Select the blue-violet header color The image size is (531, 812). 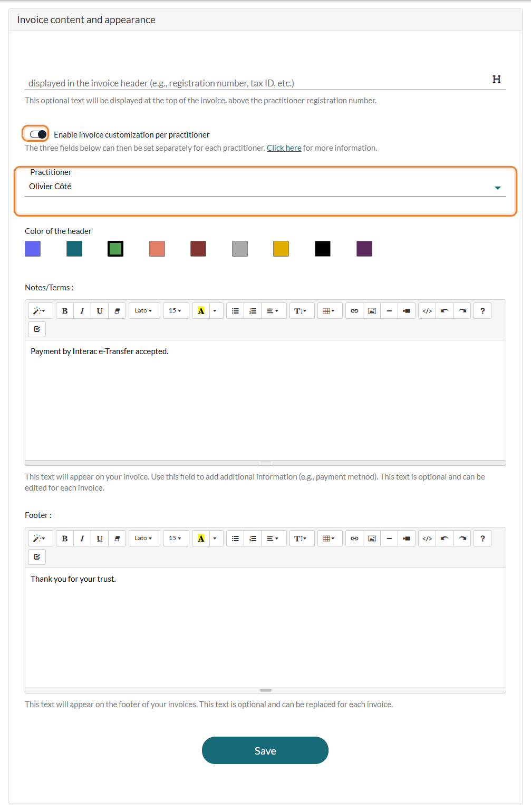[33, 249]
